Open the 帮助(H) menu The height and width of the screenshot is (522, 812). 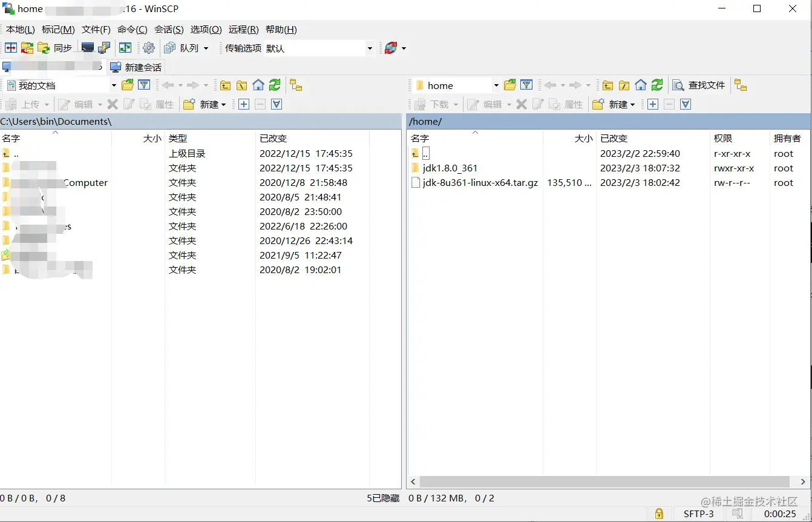281,29
